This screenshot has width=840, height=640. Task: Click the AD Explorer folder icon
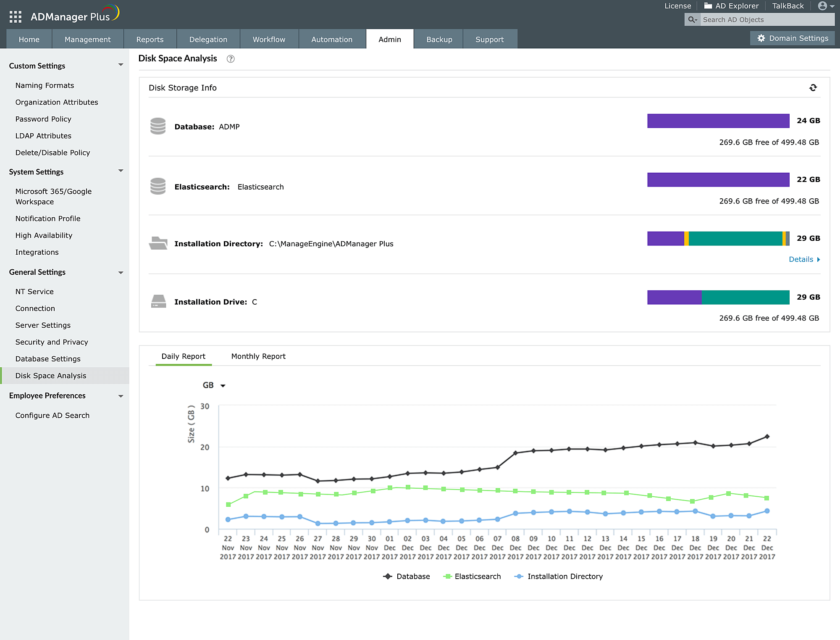tap(708, 6)
